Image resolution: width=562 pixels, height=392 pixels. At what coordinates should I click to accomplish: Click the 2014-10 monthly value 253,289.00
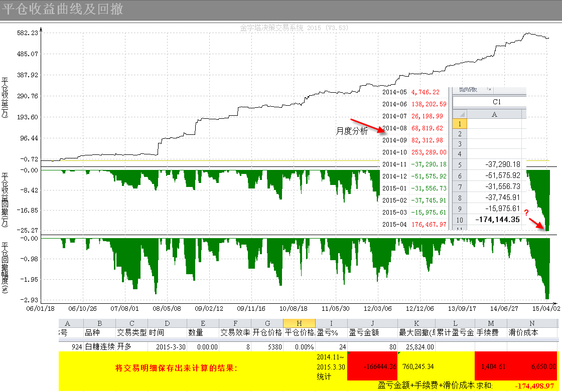coord(429,152)
